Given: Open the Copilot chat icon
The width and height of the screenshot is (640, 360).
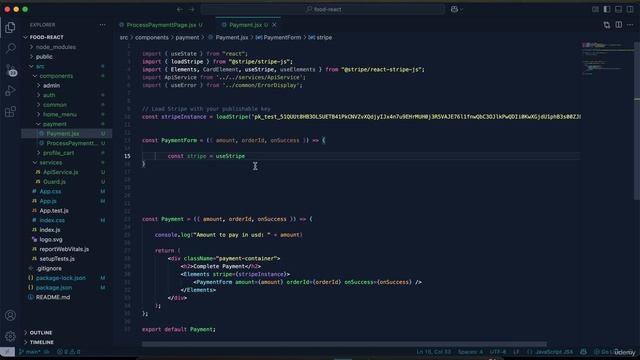Looking at the screenshot, I should [454, 9].
